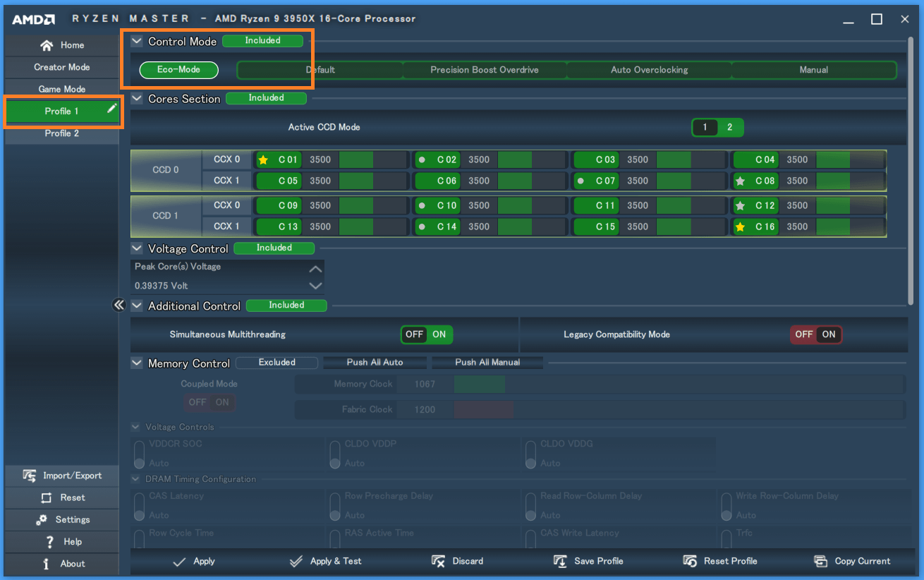Toggle Memory Control Excluded badge
Viewport: 924px width, 580px height.
pyautogui.click(x=276, y=363)
